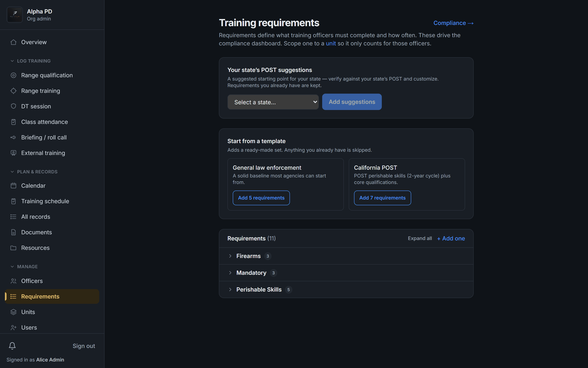The height and width of the screenshot is (368, 588).
Task: Click the Documents file icon
Action: (13, 232)
